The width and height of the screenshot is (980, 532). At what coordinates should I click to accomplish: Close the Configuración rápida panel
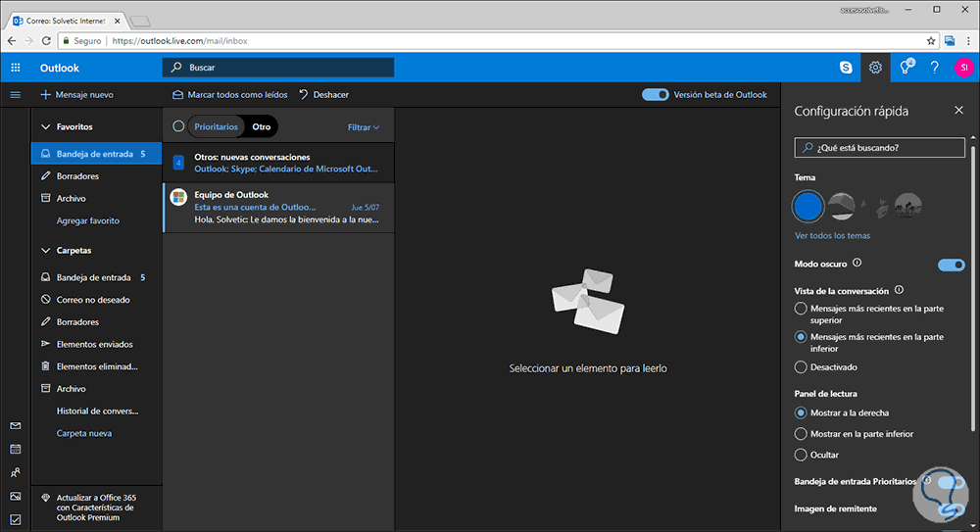click(x=958, y=110)
